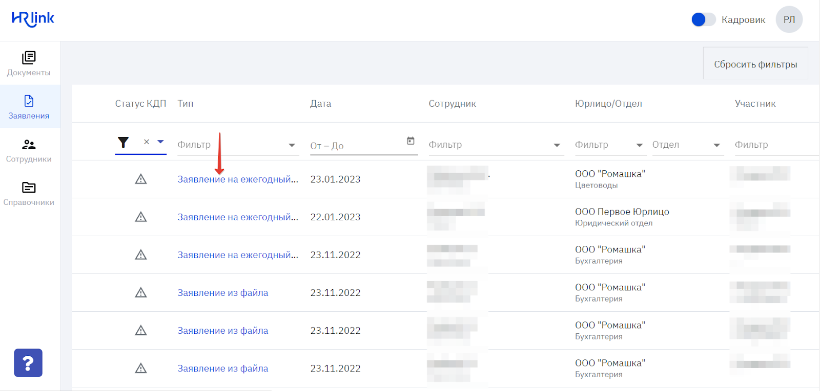Click the Цветоводы department text

[x=596, y=185]
